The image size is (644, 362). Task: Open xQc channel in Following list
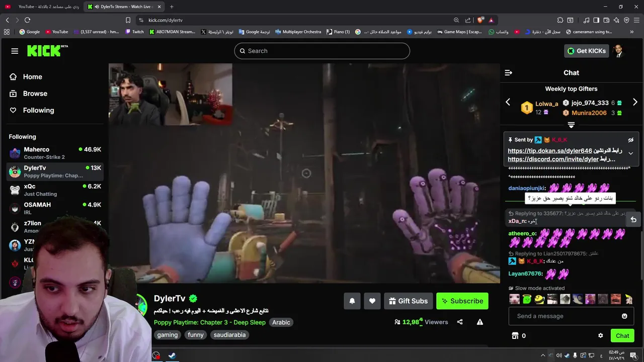55,190
